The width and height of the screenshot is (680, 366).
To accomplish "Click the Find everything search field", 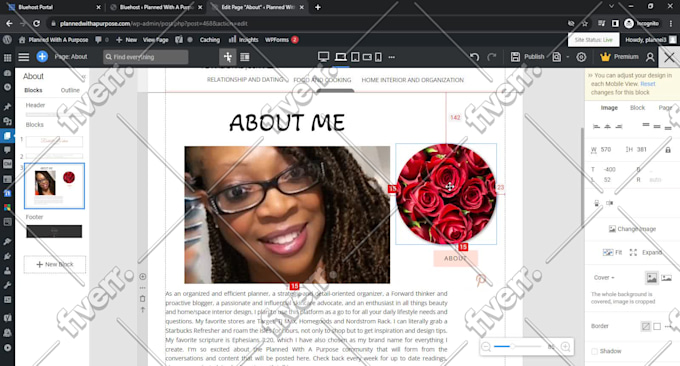I will pos(145,57).
